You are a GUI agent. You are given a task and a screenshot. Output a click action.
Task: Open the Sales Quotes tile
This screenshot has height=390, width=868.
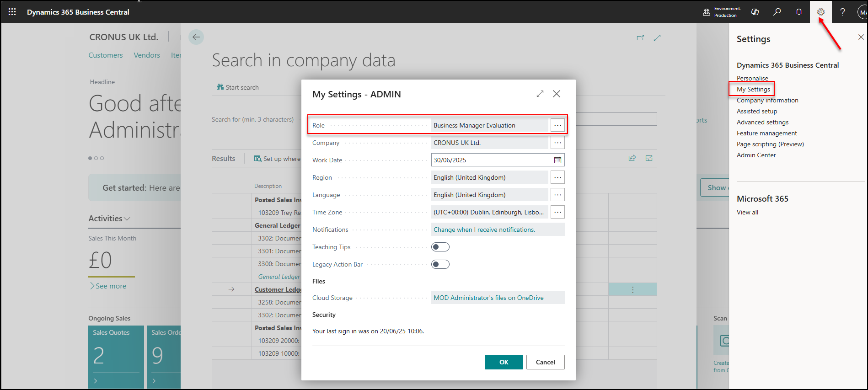(116, 357)
